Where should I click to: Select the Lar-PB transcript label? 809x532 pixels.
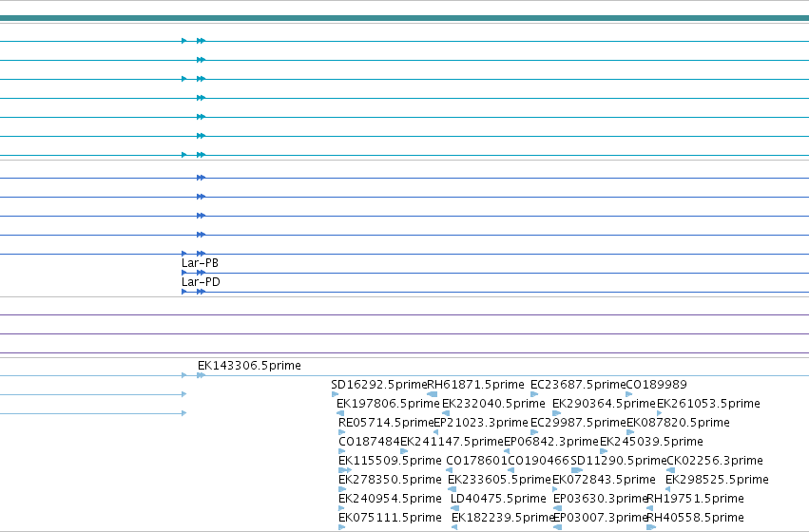tap(200, 263)
